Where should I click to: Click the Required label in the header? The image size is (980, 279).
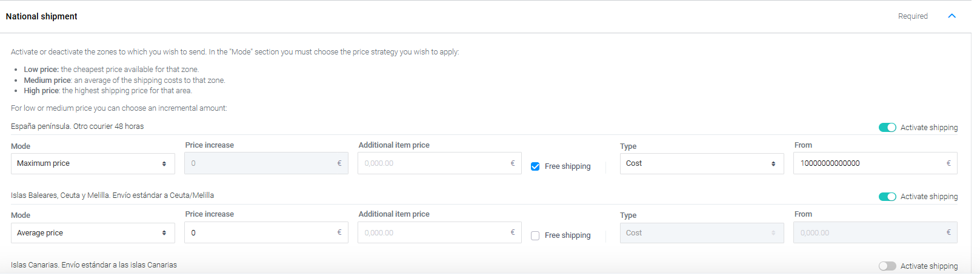[913, 16]
